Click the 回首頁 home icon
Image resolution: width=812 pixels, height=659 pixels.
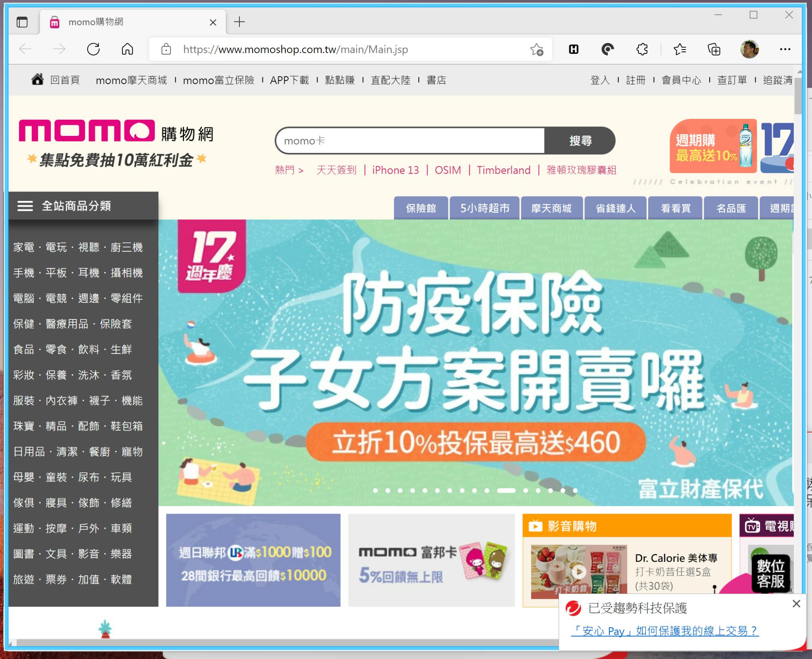[38, 80]
